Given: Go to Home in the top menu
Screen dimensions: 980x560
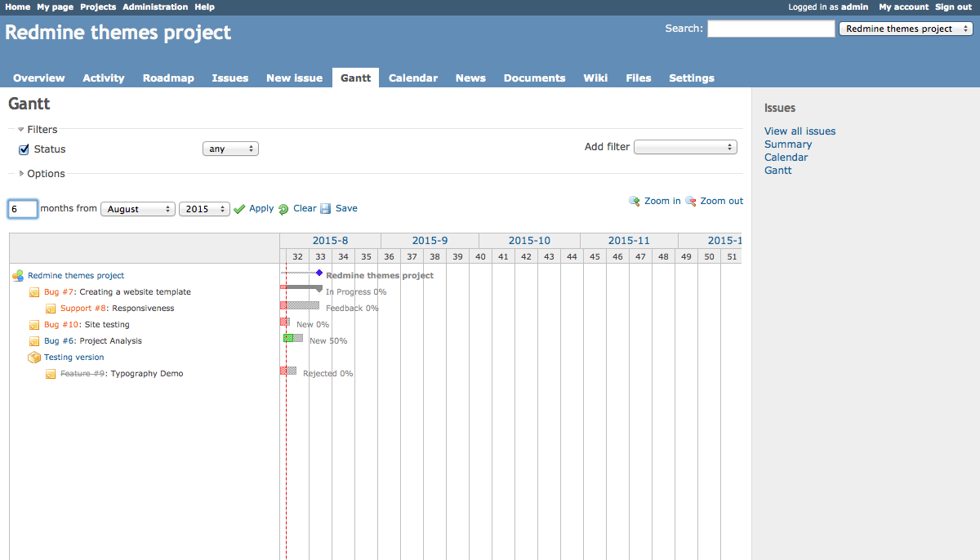Looking at the screenshot, I should pyautogui.click(x=18, y=7).
